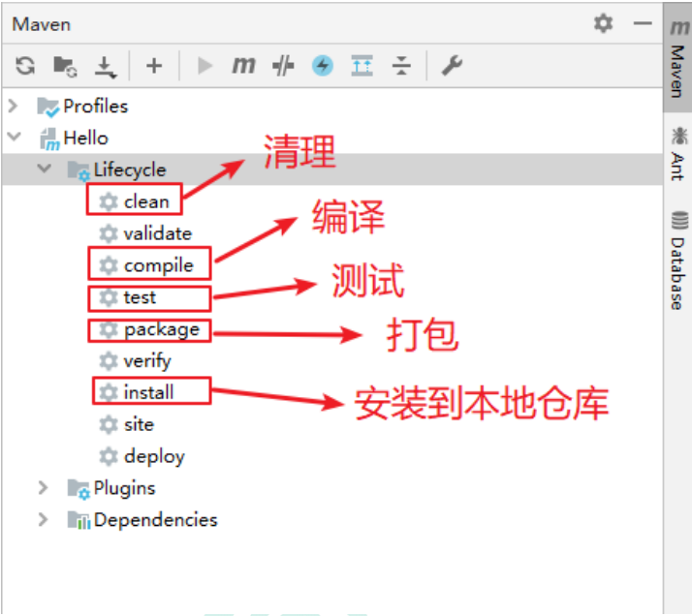This screenshot has width=692, height=616.
Task: Select the Hello project item
Action: pos(85,138)
